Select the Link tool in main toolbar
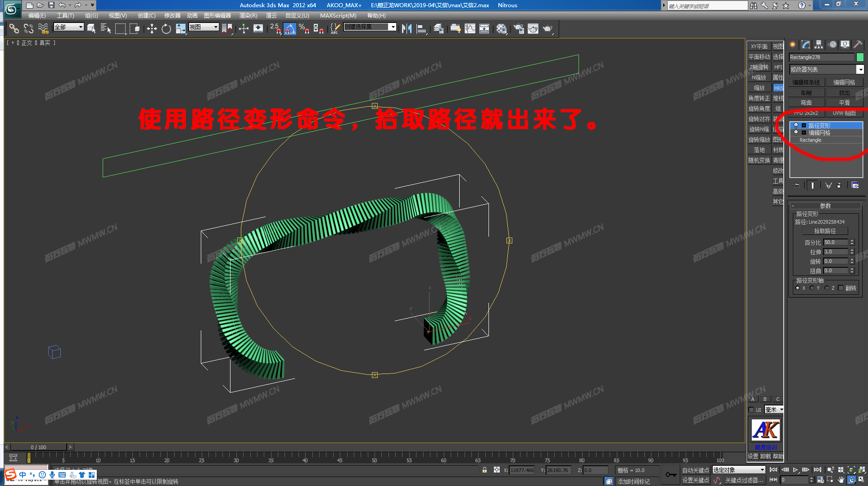The image size is (868, 486). tap(14, 28)
